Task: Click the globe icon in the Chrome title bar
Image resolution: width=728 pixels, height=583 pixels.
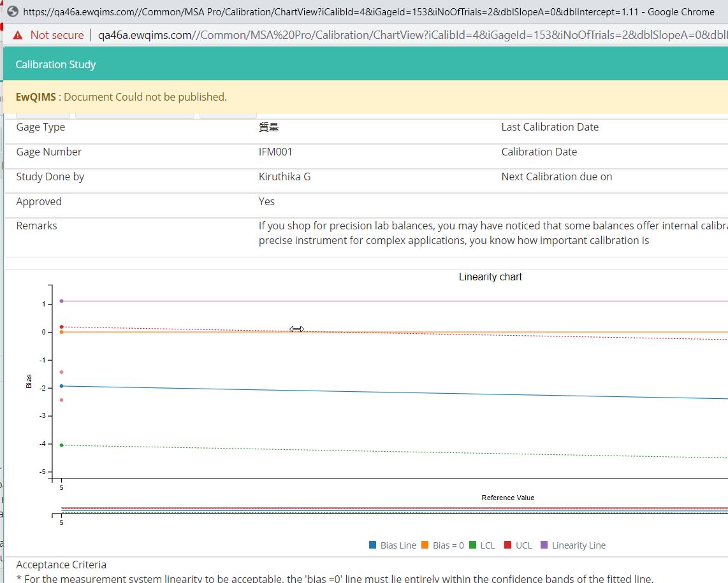Action: point(13,11)
